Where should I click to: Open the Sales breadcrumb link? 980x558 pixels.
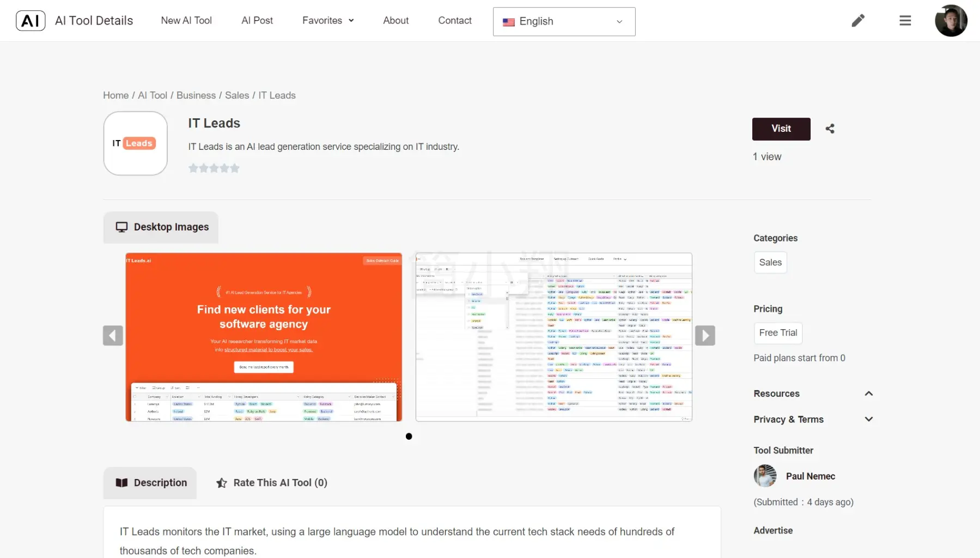click(237, 95)
